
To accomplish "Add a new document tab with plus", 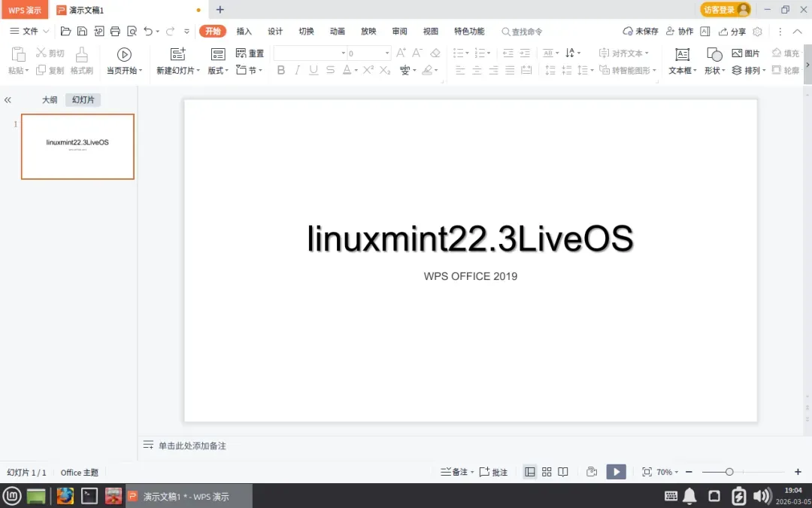I will coord(220,9).
